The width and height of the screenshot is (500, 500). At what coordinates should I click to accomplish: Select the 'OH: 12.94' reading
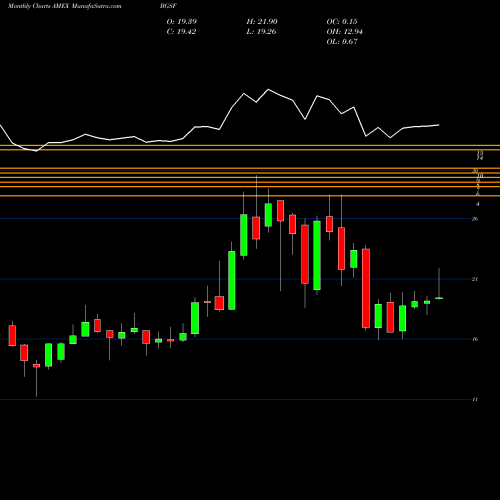(x=345, y=32)
